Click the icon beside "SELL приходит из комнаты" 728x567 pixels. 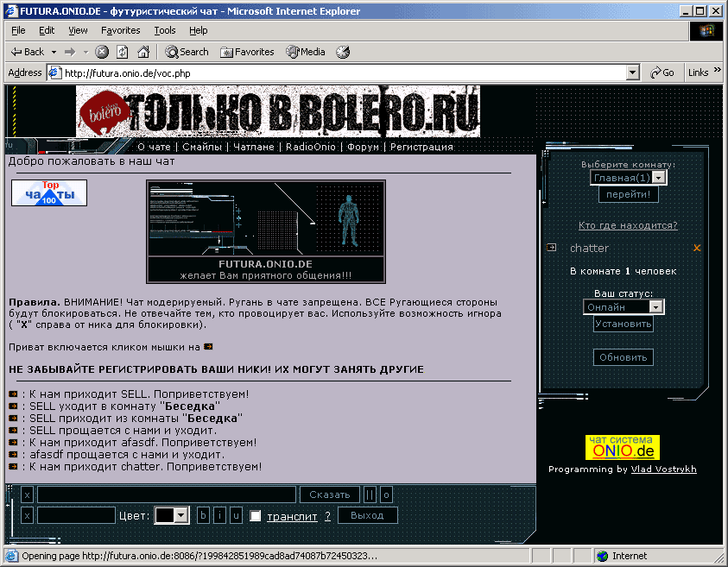click(13, 418)
